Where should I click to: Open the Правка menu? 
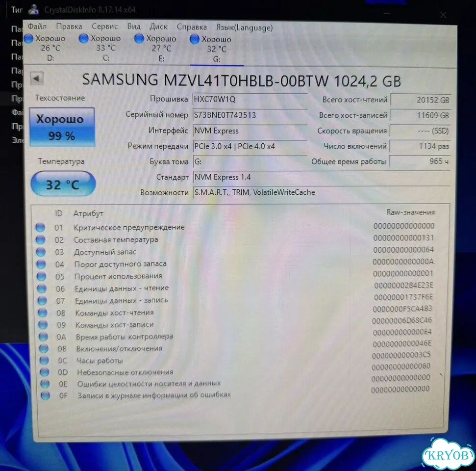(69, 27)
